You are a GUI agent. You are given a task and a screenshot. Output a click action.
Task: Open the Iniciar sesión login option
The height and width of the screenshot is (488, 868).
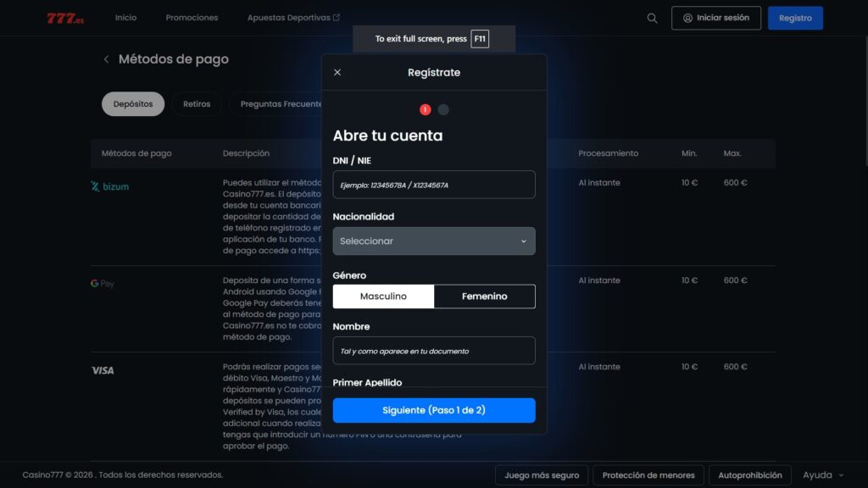(x=716, y=17)
